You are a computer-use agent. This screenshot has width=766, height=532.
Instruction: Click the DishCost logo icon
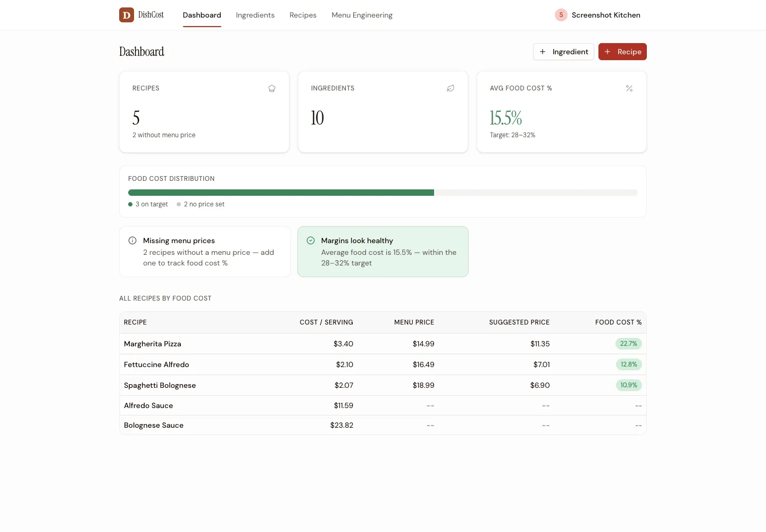(x=127, y=15)
